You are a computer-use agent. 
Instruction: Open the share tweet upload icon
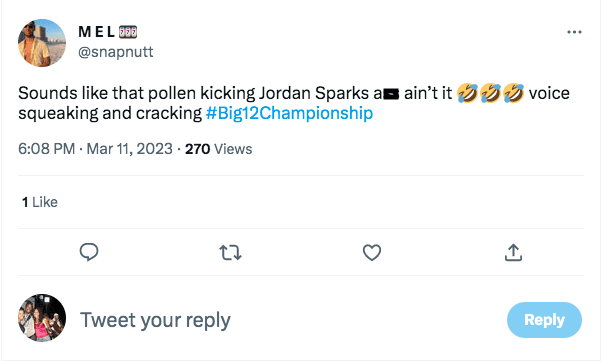click(513, 252)
